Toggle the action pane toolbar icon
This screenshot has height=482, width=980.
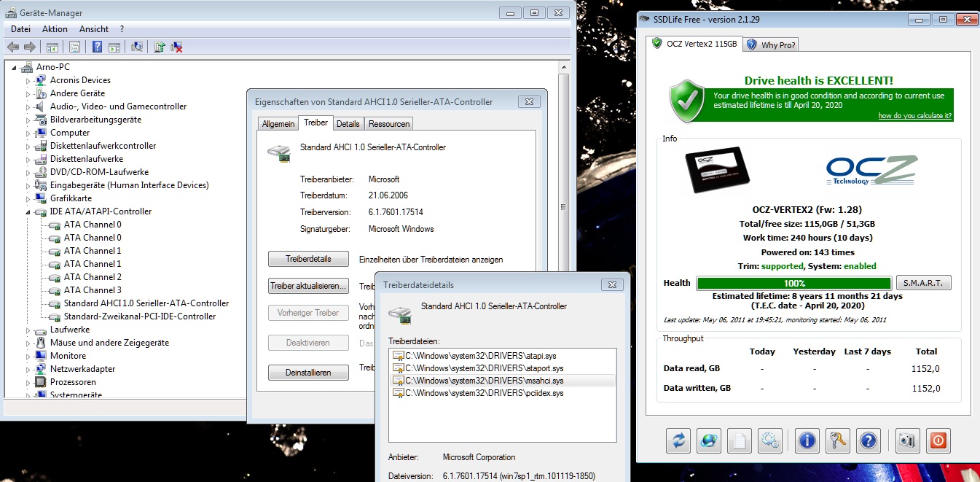click(114, 47)
